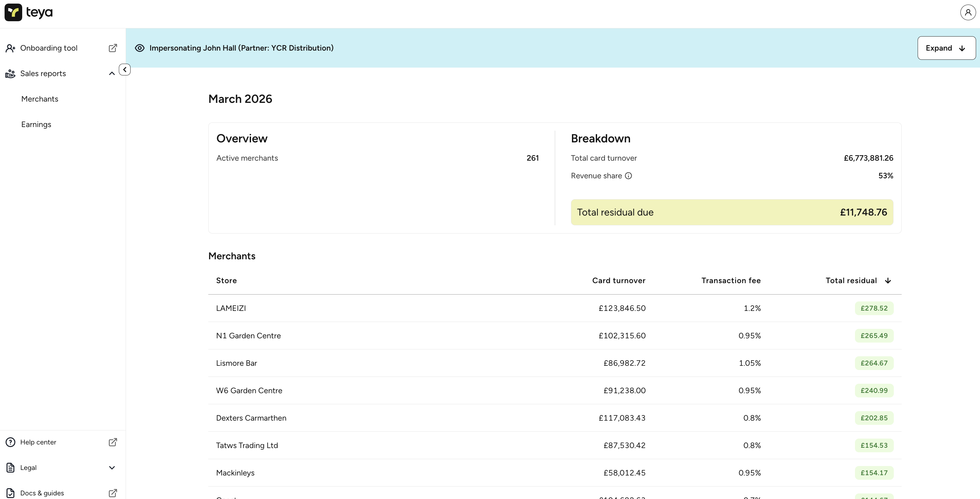980x499 pixels.
Task: Click the 1.2% transaction fee for LAMEIZI
Action: [x=752, y=308]
